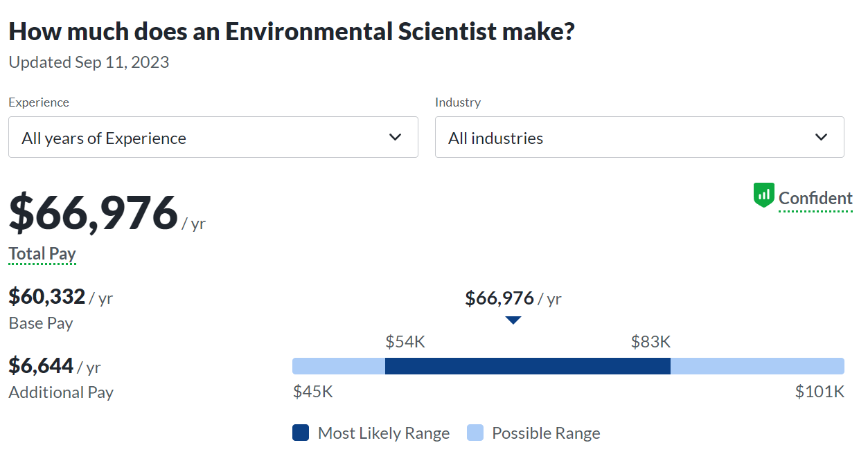Click the $101K maximum range label
The width and height of the screenshot is (868, 454).
click(820, 392)
